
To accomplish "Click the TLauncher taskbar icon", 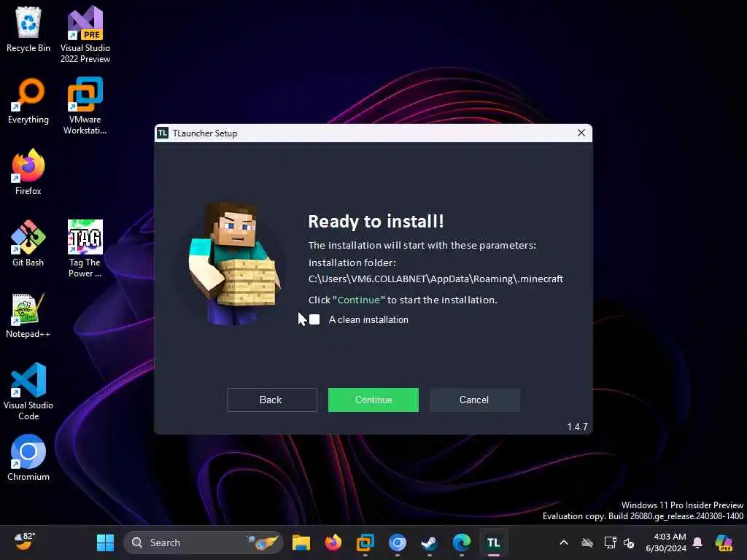I will click(494, 542).
